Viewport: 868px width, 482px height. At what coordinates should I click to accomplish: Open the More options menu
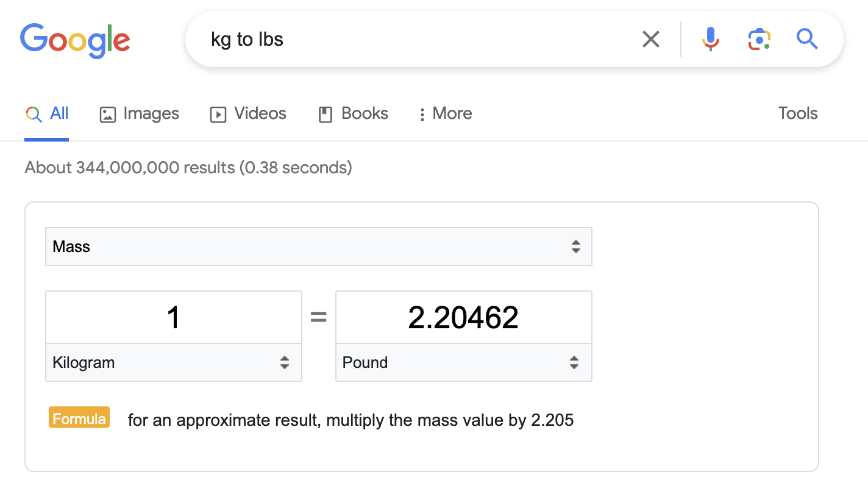pos(446,114)
